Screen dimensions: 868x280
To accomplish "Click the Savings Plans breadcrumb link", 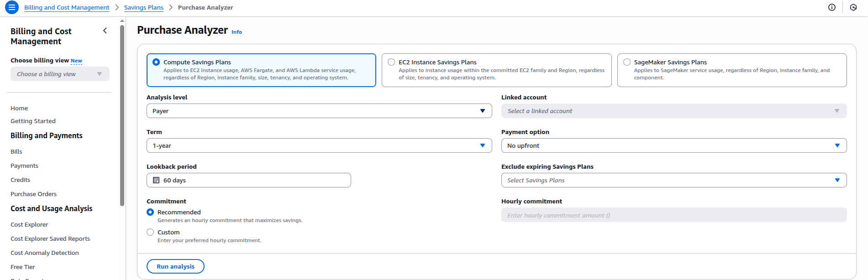I will coord(143,8).
